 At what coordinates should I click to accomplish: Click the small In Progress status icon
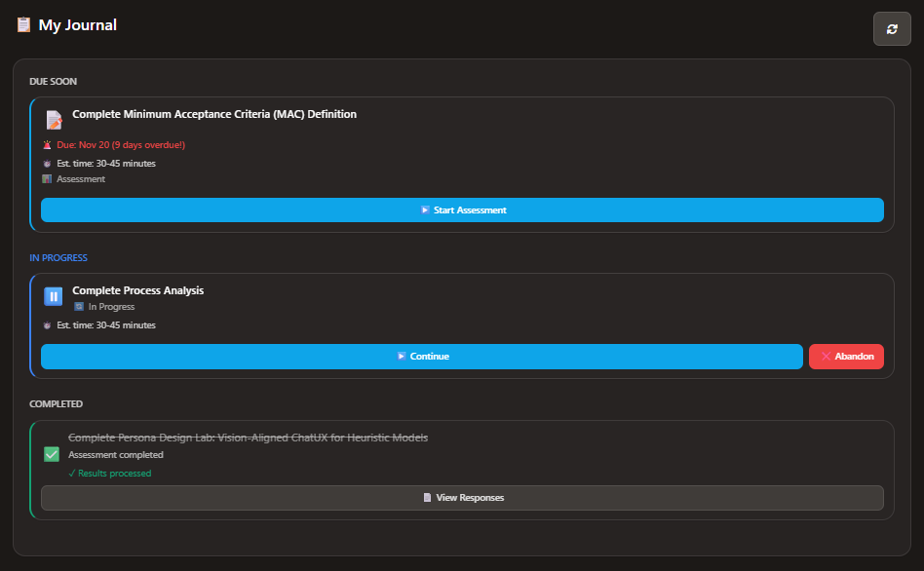tap(79, 307)
